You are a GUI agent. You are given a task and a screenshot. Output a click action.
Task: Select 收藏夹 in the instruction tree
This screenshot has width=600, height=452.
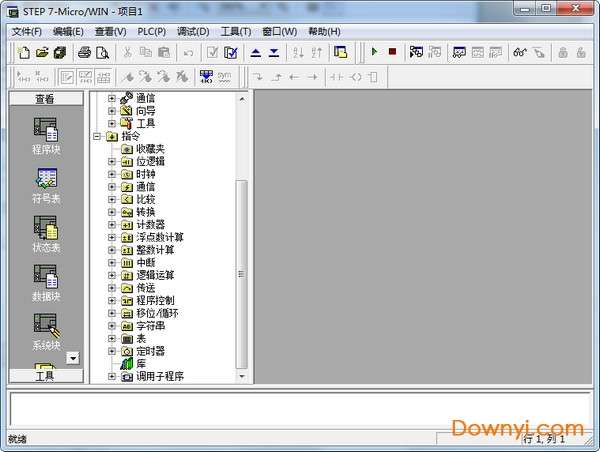pyautogui.click(x=150, y=149)
